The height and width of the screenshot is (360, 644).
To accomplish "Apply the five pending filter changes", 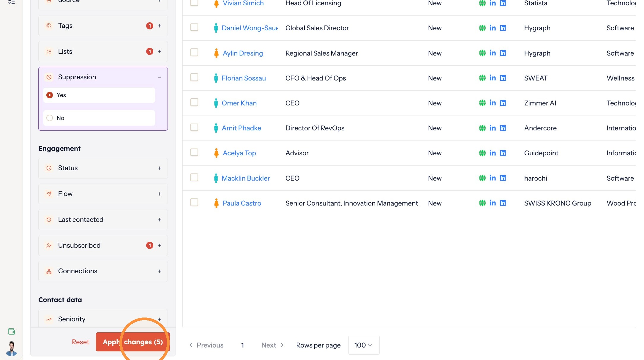I will [133, 342].
